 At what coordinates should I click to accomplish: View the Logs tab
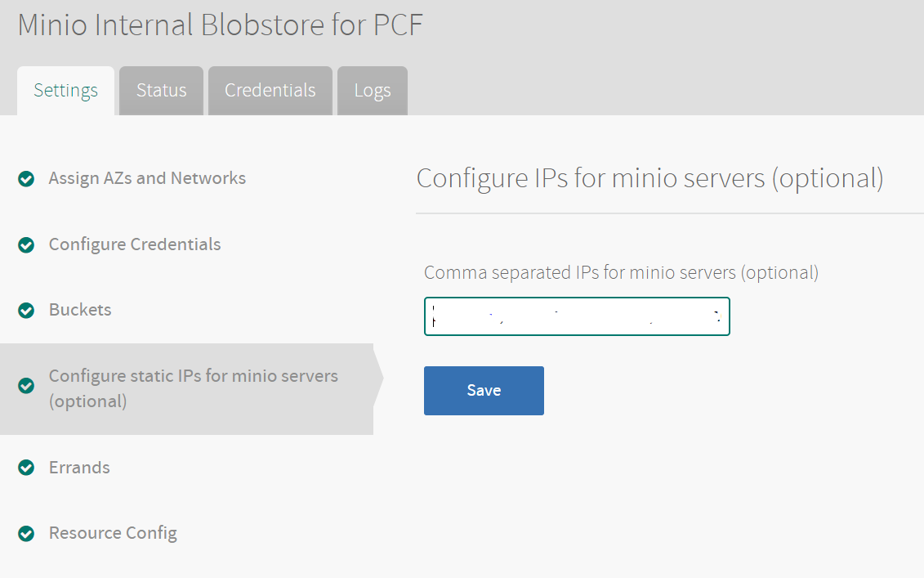click(372, 90)
